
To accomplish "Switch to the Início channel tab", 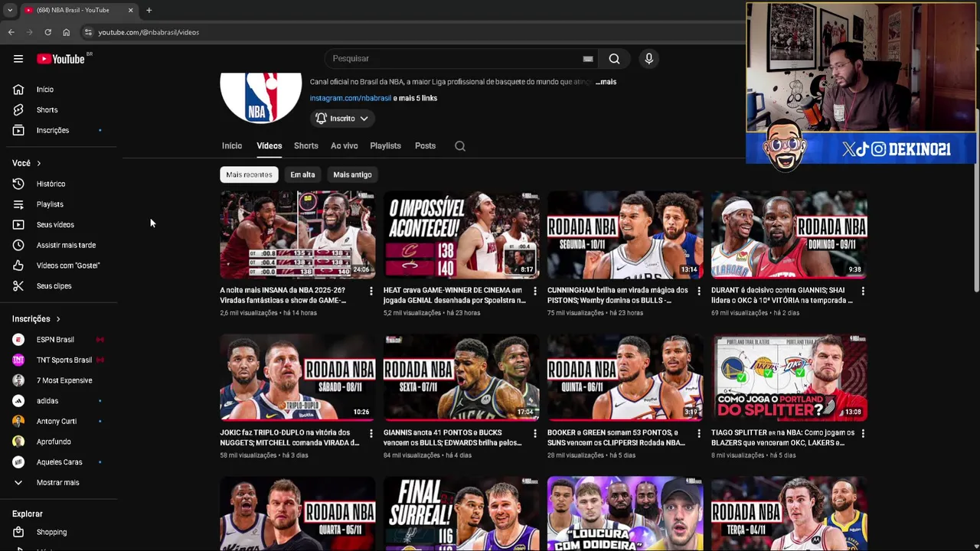I will pyautogui.click(x=232, y=146).
